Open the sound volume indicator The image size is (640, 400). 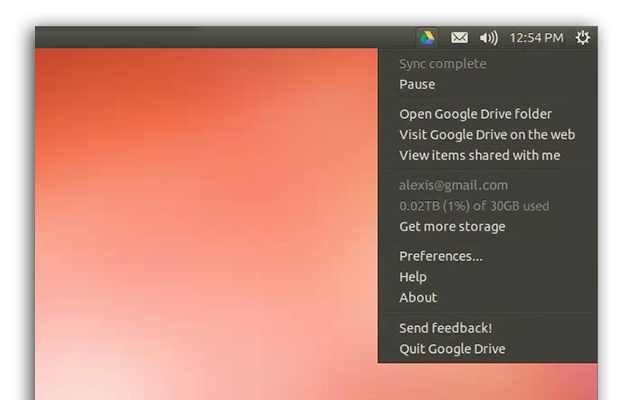[x=489, y=38]
